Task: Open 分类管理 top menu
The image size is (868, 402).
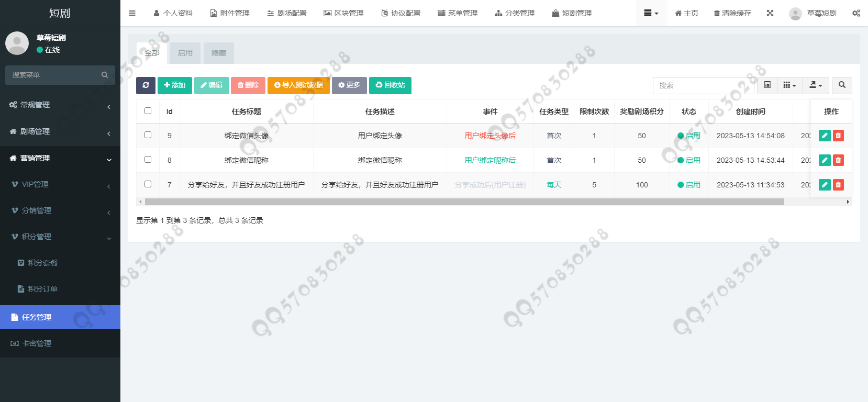Action: point(515,13)
